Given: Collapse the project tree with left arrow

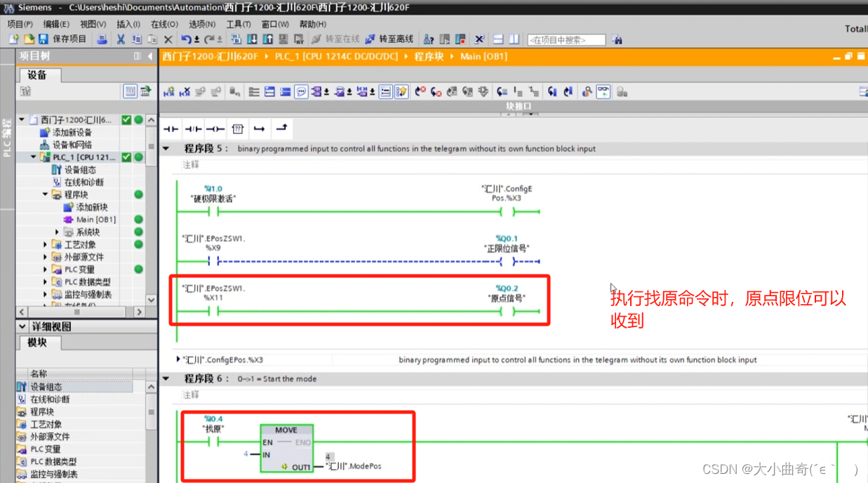Looking at the screenshot, I should point(150,56).
